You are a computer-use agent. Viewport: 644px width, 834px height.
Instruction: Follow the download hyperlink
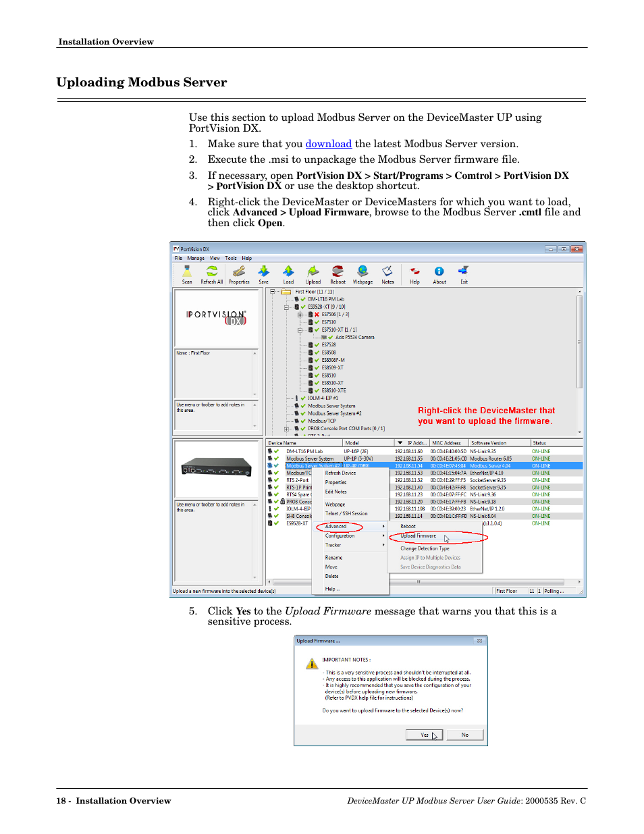pos(329,144)
